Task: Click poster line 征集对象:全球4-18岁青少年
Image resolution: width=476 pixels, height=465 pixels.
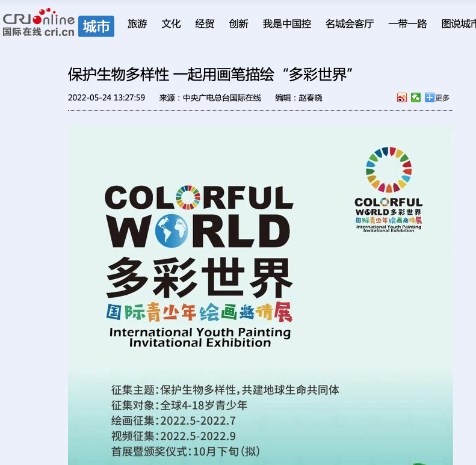Action: (x=179, y=405)
